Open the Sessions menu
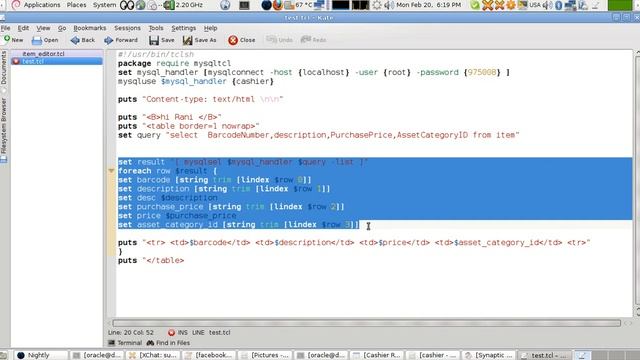Screen dimensions: 640x360 coord(127,28)
